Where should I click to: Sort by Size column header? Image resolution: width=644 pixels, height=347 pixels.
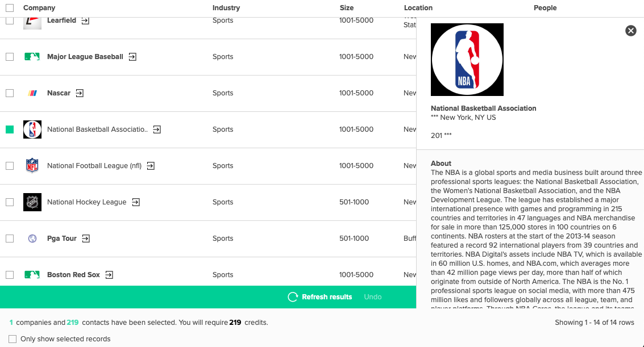(x=347, y=8)
